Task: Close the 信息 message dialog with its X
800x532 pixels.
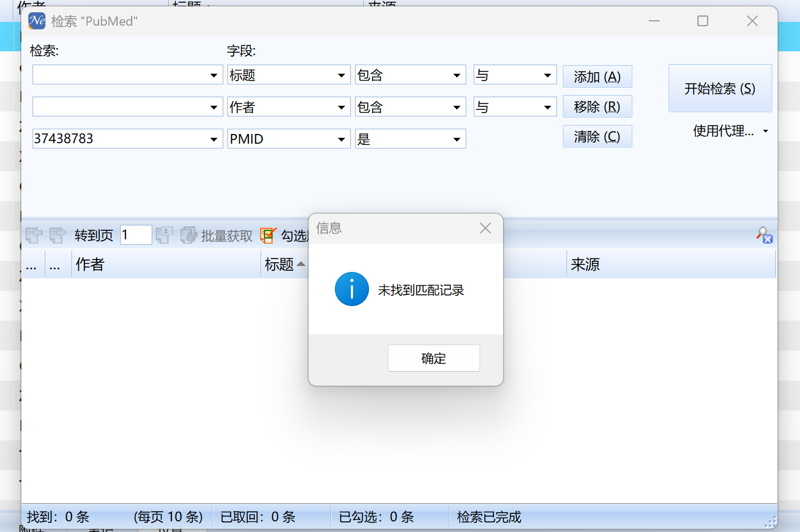Action: (x=485, y=228)
